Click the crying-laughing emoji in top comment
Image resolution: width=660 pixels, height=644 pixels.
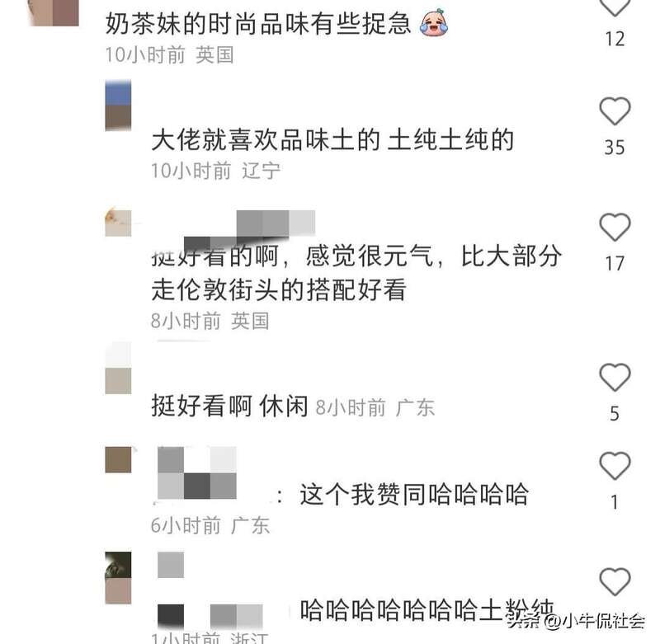(x=434, y=23)
